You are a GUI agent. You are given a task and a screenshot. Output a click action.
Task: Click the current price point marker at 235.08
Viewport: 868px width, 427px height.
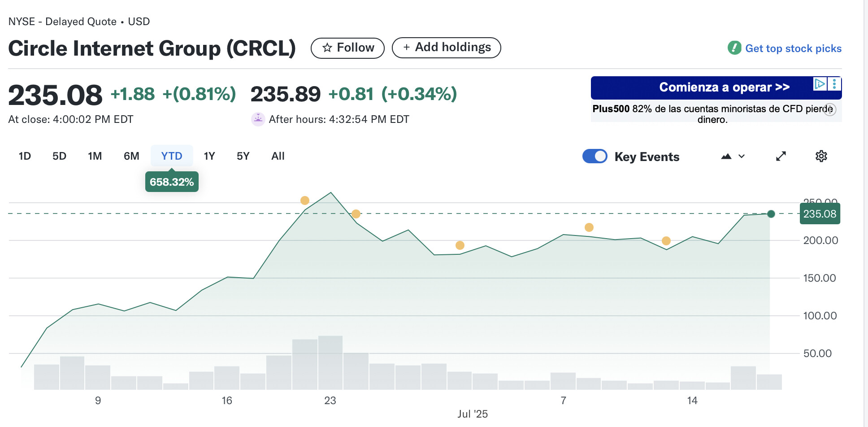coord(771,214)
